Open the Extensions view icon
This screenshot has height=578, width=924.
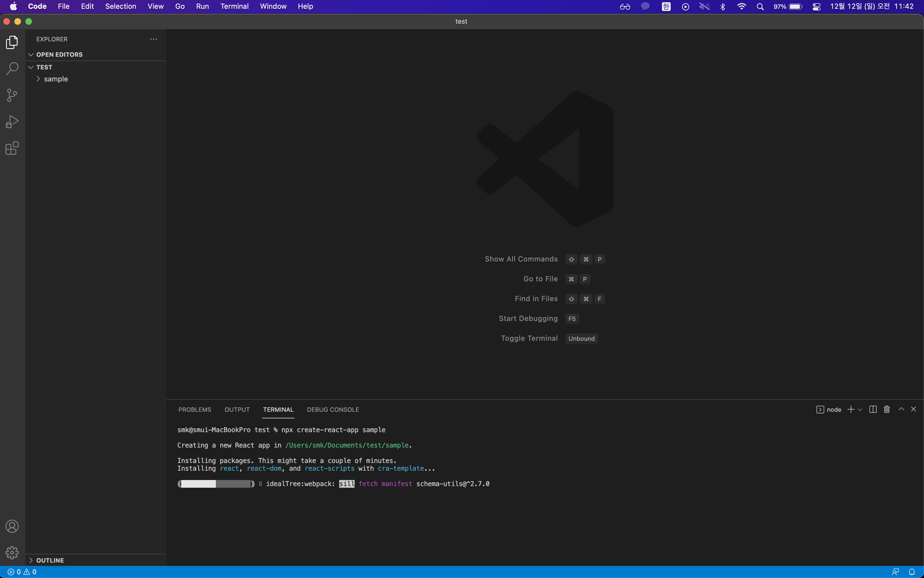coord(12,148)
